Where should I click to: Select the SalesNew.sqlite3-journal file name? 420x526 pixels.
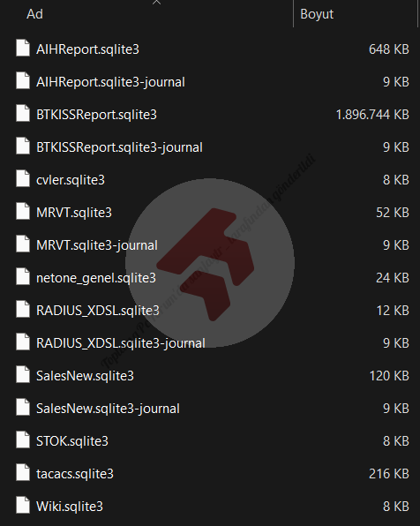coord(108,409)
